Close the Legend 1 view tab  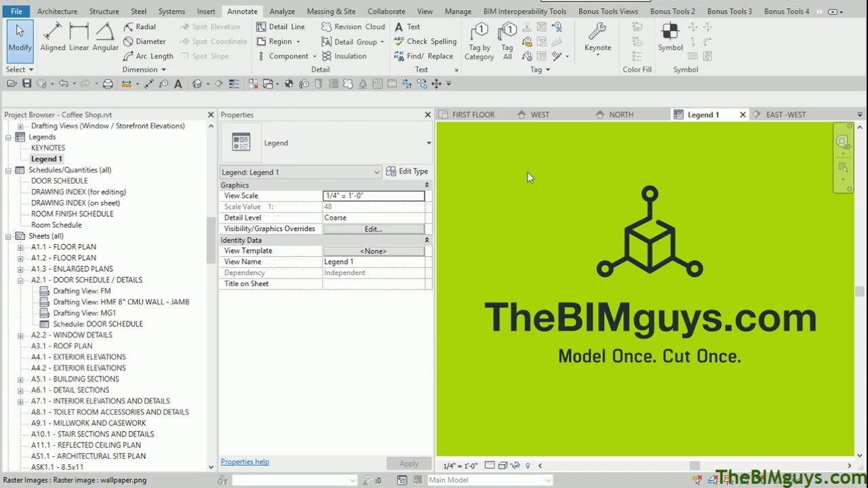(x=743, y=115)
